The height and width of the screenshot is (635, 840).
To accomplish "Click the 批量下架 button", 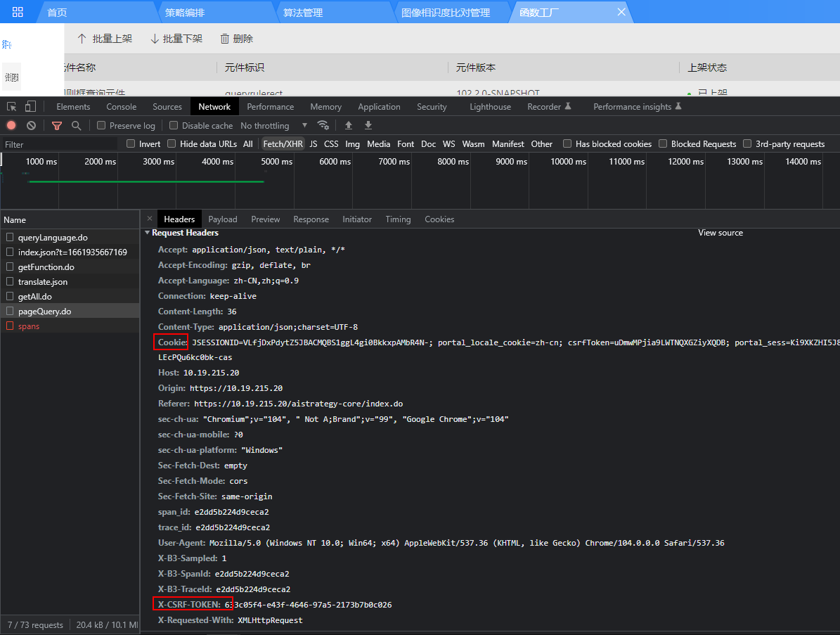I will (x=176, y=39).
